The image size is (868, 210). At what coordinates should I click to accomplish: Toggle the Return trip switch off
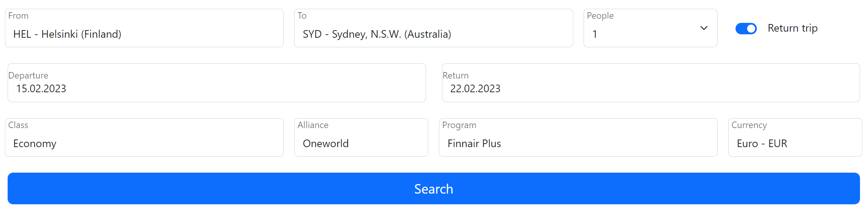pyautogui.click(x=746, y=29)
